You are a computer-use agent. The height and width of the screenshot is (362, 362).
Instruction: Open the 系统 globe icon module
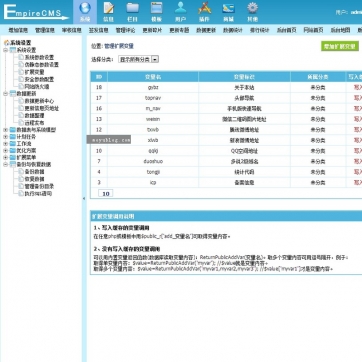(85, 12)
